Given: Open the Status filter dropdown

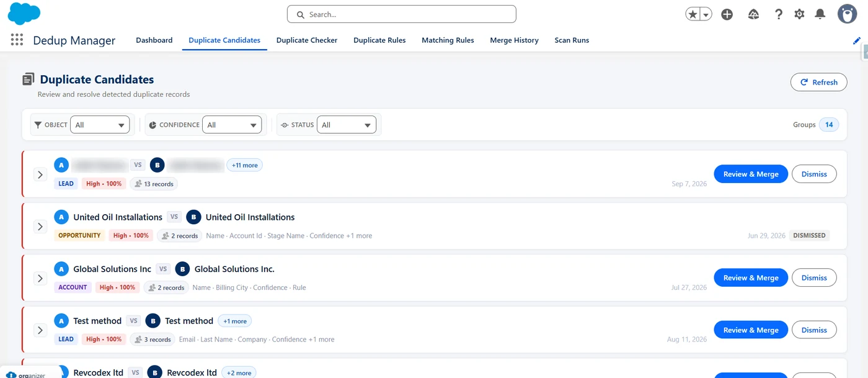Looking at the screenshot, I should [347, 125].
